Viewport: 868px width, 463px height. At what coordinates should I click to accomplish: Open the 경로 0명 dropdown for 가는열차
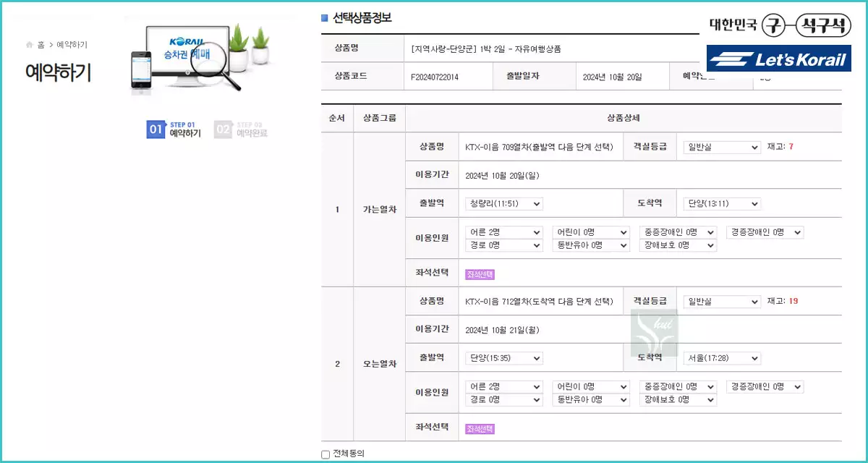(503, 245)
